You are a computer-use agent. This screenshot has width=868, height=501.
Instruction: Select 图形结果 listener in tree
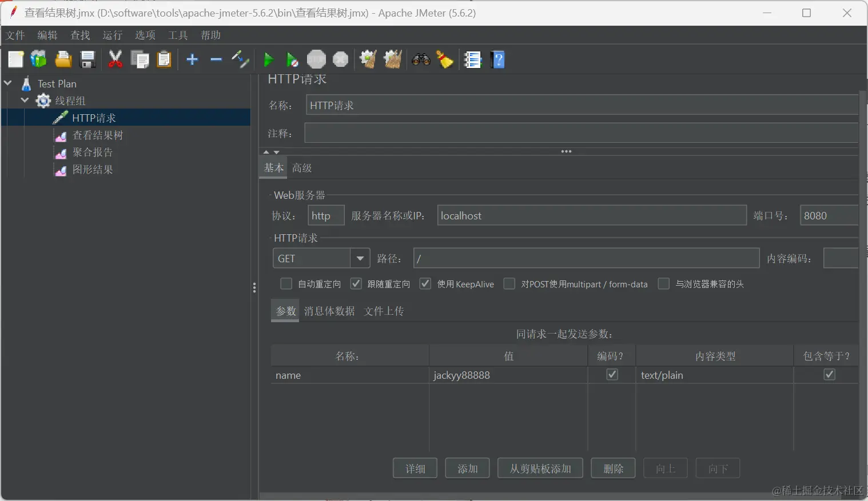pos(83,170)
